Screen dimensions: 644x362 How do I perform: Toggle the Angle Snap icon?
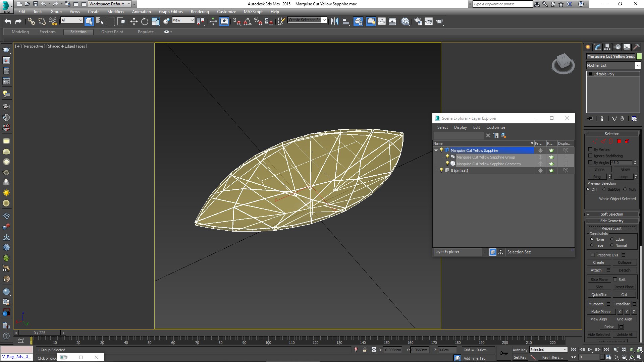pyautogui.click(x=248, y=21)
